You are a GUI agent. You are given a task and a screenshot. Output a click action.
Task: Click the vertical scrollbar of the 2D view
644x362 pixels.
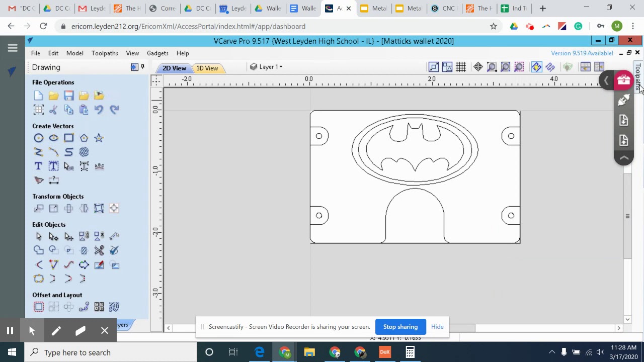coord(627,216)
